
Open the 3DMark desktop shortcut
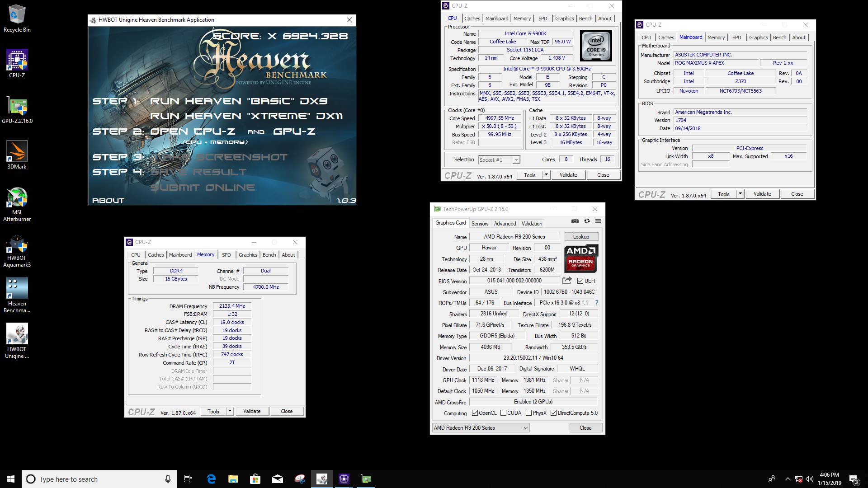(x=17, y=155)
